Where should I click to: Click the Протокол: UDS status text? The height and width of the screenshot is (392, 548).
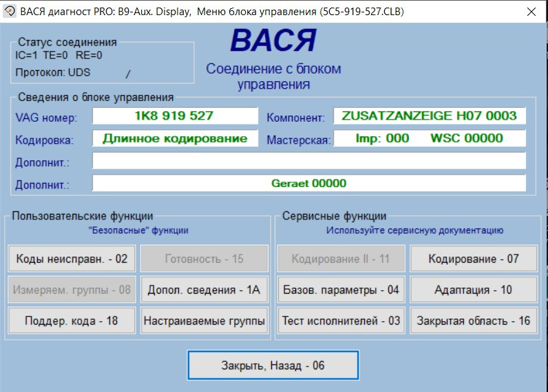(x=53, y=72)
